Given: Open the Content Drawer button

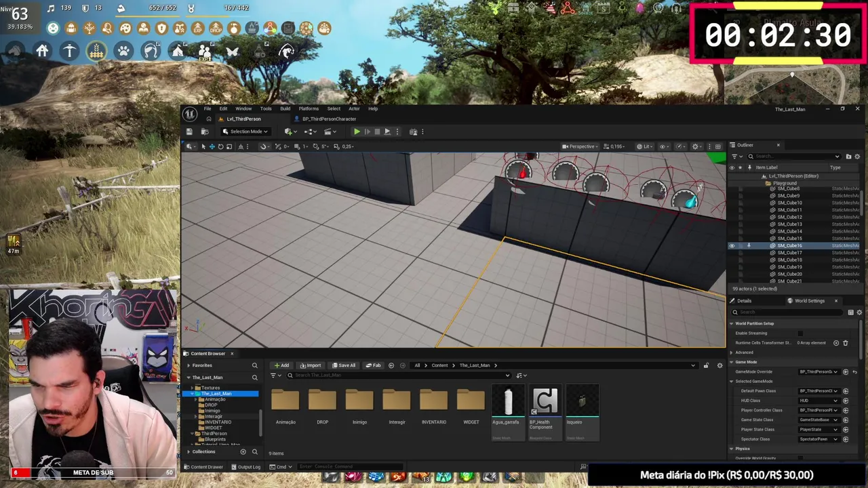Looking at the screenshot, I should (x=203, y=466).
